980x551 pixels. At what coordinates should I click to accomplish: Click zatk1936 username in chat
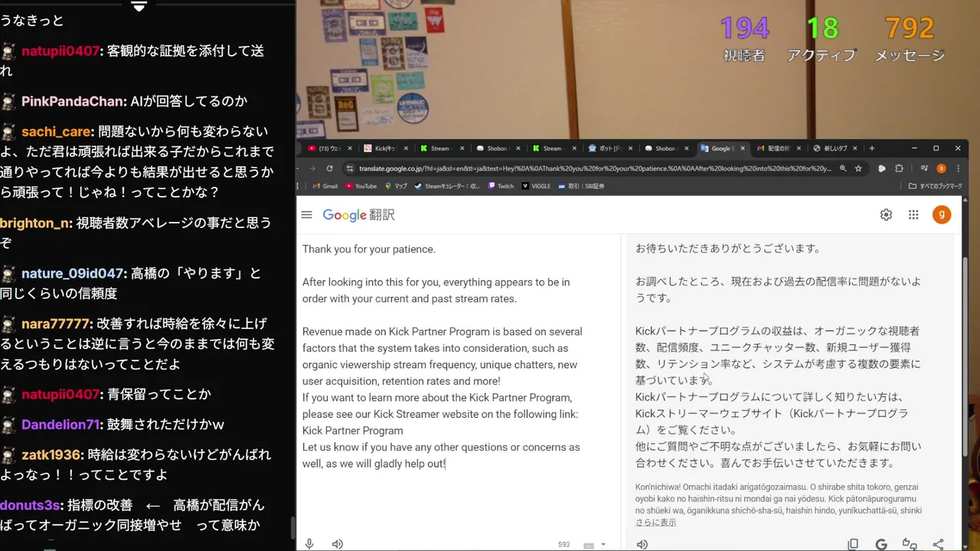click(51, 455)
